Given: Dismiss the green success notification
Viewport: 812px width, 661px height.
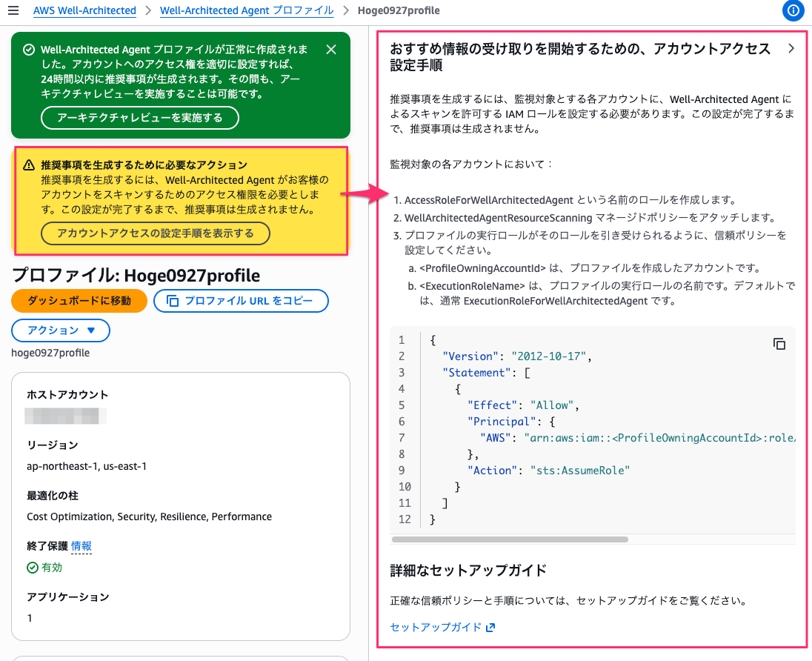Looking at the screenshot, I should (331, 50).
